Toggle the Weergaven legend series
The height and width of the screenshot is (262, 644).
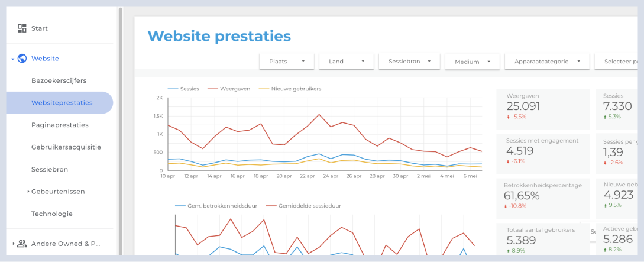[229, 89]
